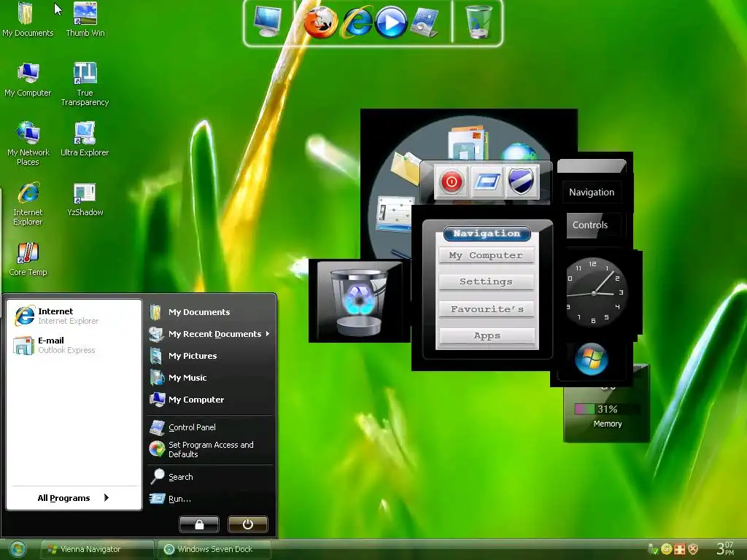Open Run... in the Start menu
Viewport: 747px width, 560px height.
click(x=209, y=499)
